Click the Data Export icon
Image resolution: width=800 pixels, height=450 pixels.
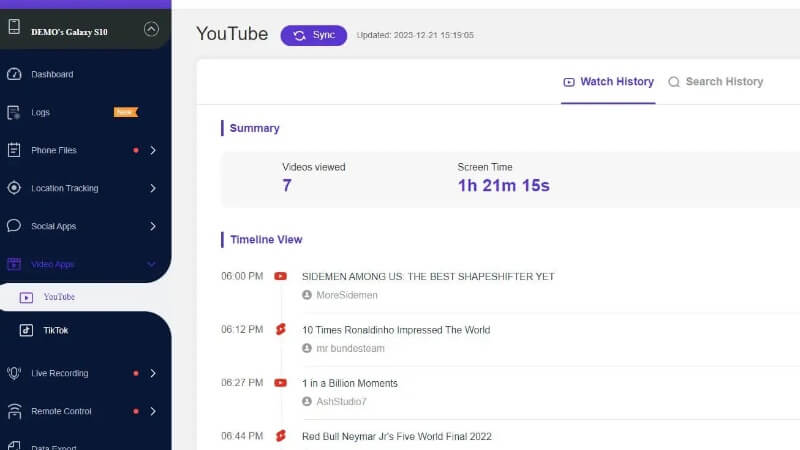click(14, 446)
